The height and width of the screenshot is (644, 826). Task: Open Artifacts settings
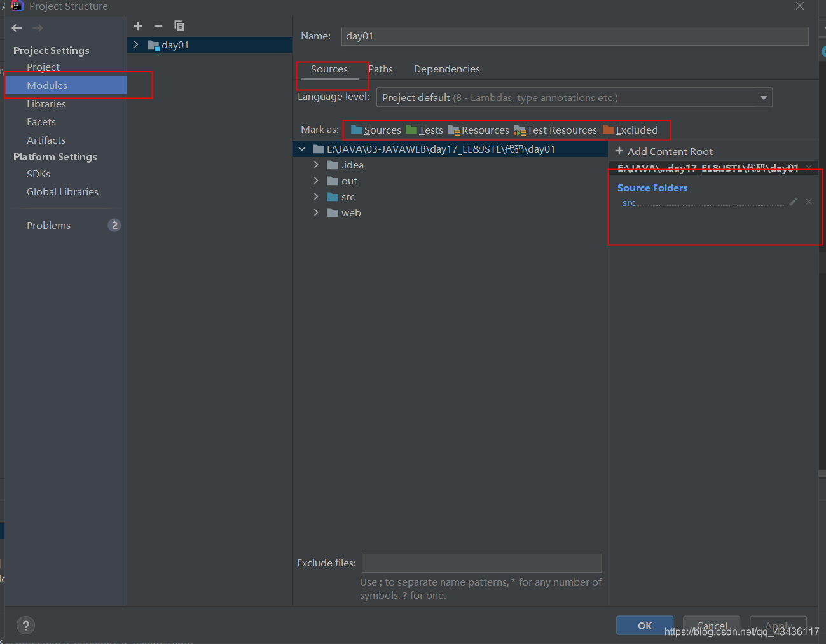click(46, 140)
